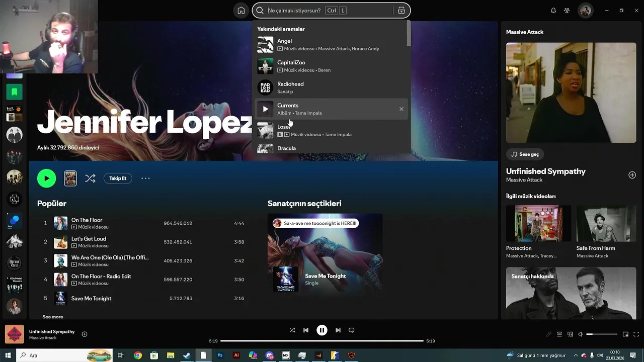Add current song to Liked via plus icon
Screen dimensions: 644x362
tap(85, 334)
